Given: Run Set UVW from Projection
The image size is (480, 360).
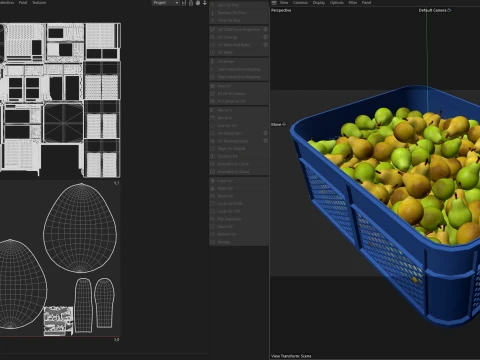Looking at the screenshot, I should [236, 29].
